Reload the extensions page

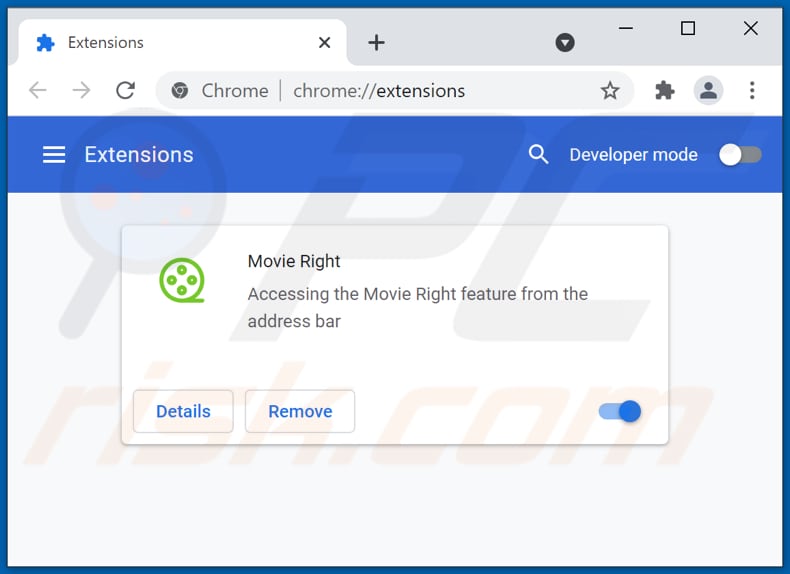tap(125, 91)
